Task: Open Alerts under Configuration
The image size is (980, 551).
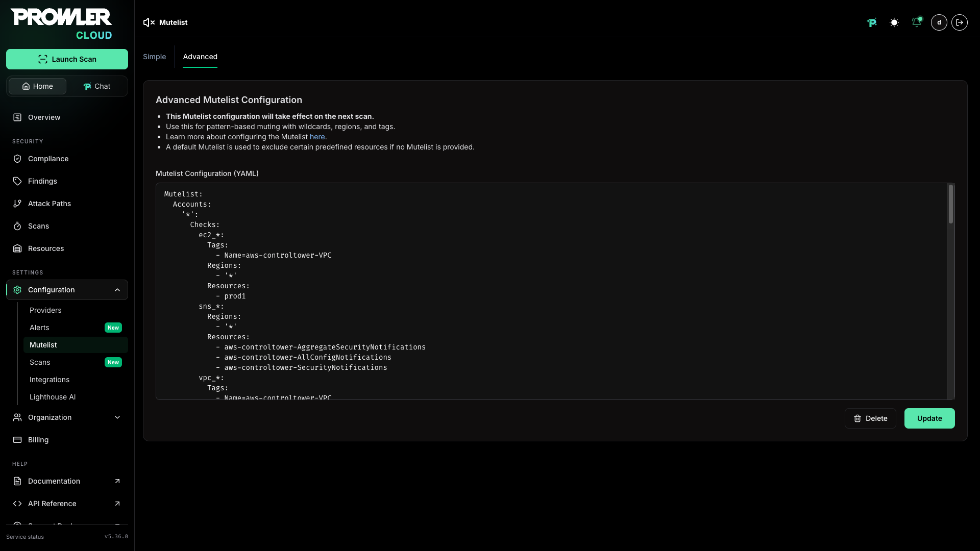Action: click(x=39, y=328)
